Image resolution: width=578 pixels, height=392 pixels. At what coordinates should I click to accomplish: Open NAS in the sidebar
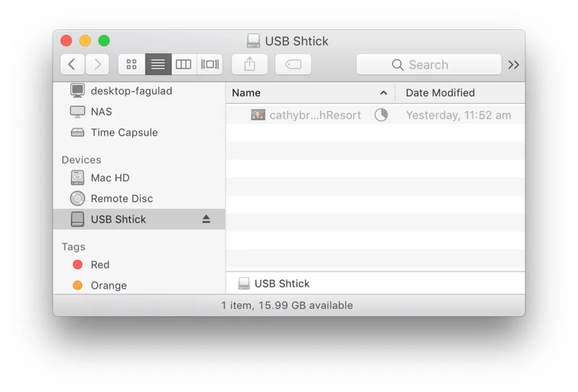[101, 112]
